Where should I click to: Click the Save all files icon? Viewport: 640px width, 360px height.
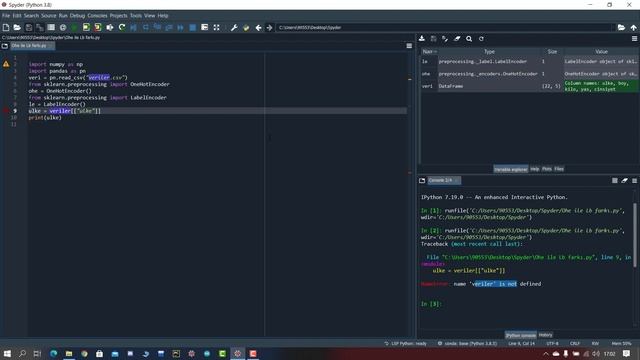40,27
